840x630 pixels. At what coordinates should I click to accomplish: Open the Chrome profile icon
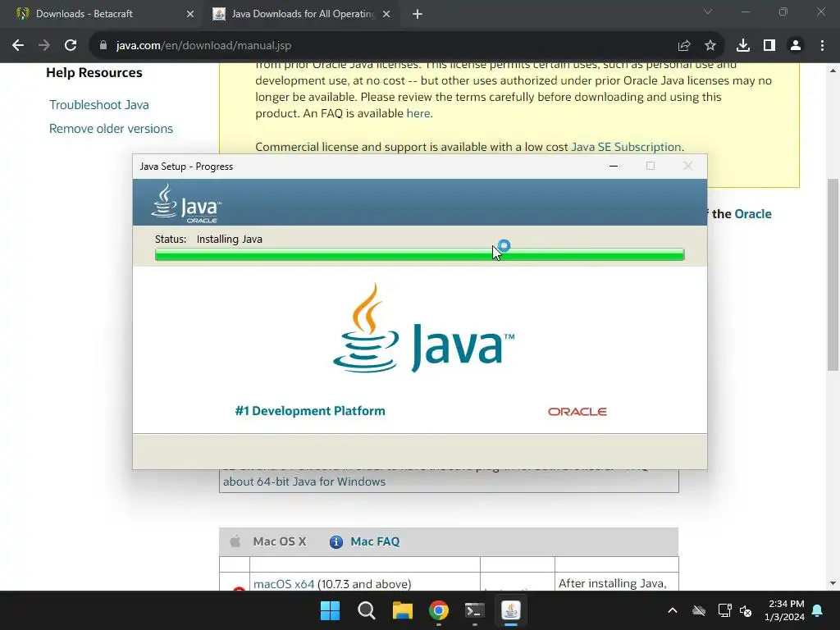pyautogui.click(x=796, y=46)
